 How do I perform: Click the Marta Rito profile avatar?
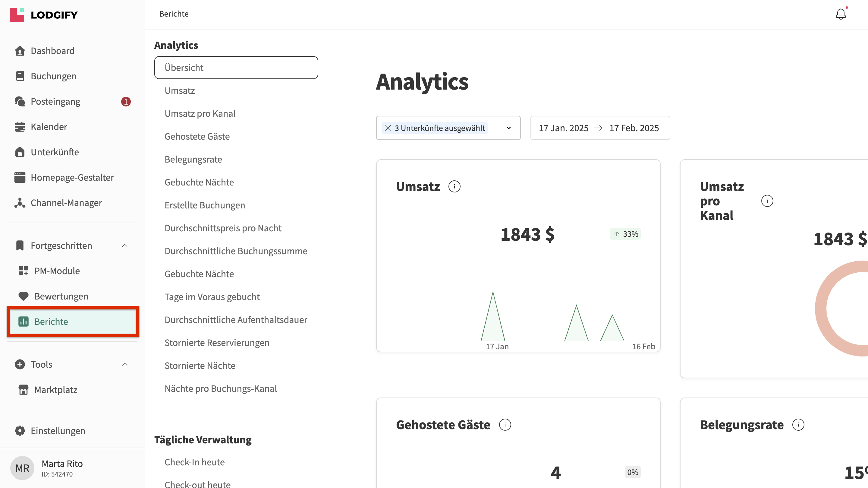22,468
